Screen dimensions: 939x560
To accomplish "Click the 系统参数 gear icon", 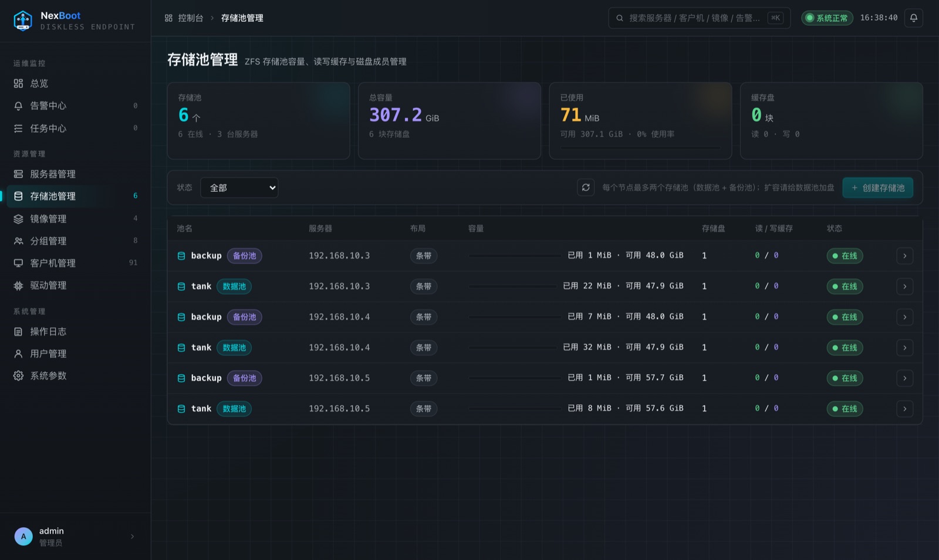I will [18, 376].
